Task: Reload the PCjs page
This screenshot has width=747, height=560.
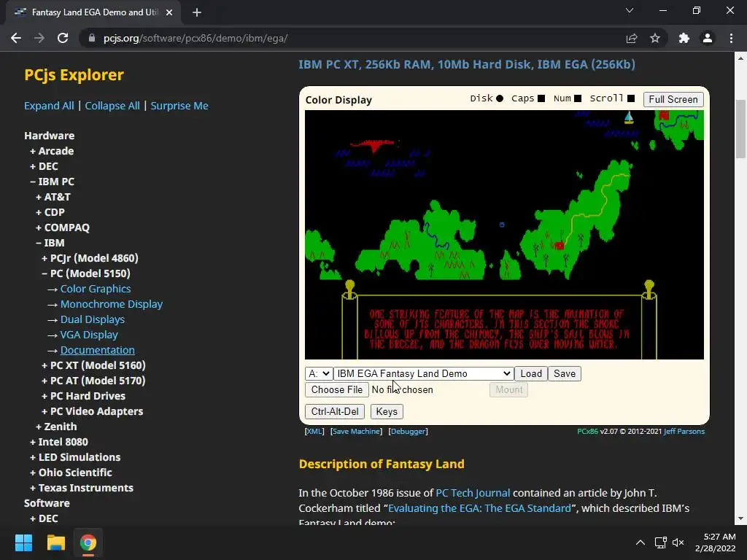Action: pyautogui.click(x=63, y=38)
